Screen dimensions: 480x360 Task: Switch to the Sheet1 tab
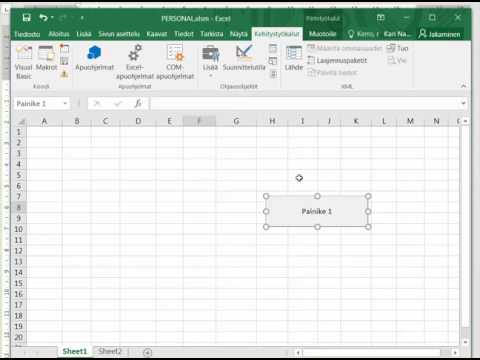[x=75, y=351]
